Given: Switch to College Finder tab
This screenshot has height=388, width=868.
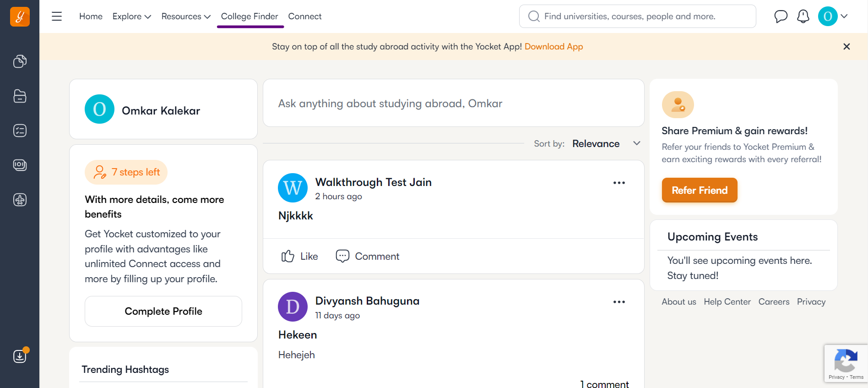Looking at the screenshot, I should pos(250,16).
